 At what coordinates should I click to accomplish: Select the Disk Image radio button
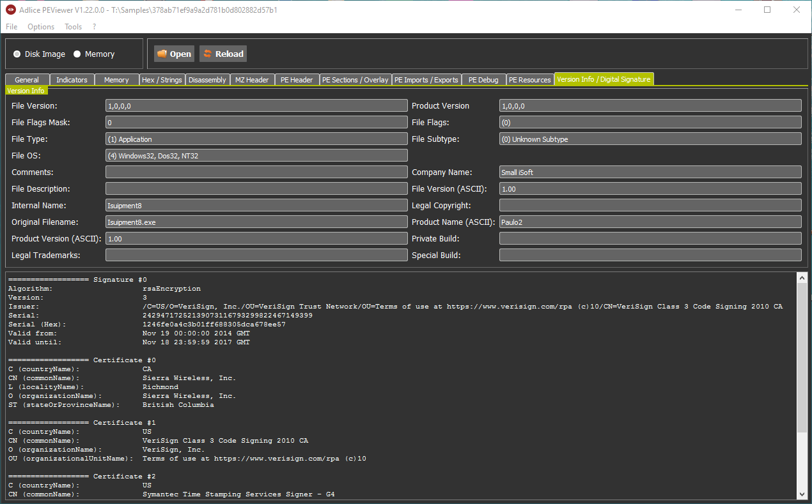coord(17,54)
